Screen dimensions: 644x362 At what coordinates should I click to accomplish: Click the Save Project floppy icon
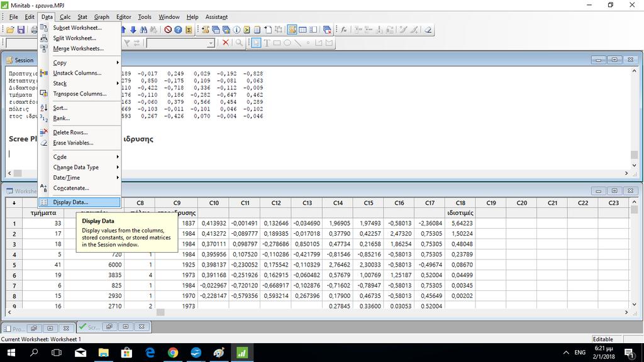coord(21,30)
